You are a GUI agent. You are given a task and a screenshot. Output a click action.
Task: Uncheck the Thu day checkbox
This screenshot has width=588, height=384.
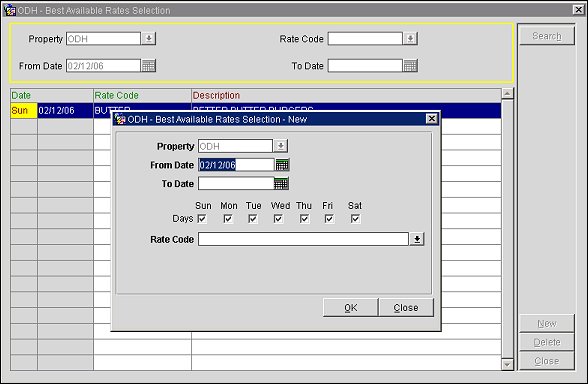304,219
